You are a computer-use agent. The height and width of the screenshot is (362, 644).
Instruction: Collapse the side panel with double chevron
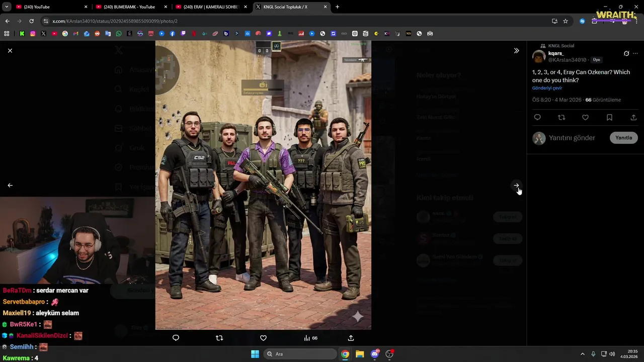click(x=516, y=51)
